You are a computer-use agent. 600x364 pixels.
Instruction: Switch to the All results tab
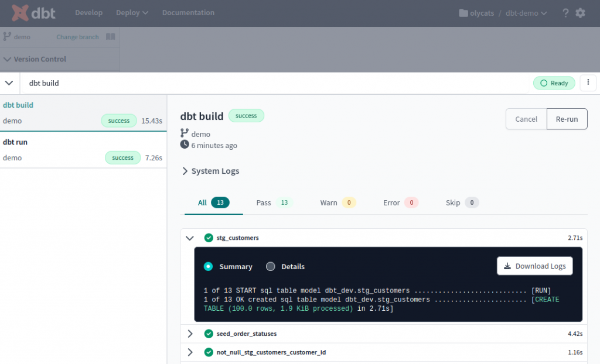pos(213,202)
